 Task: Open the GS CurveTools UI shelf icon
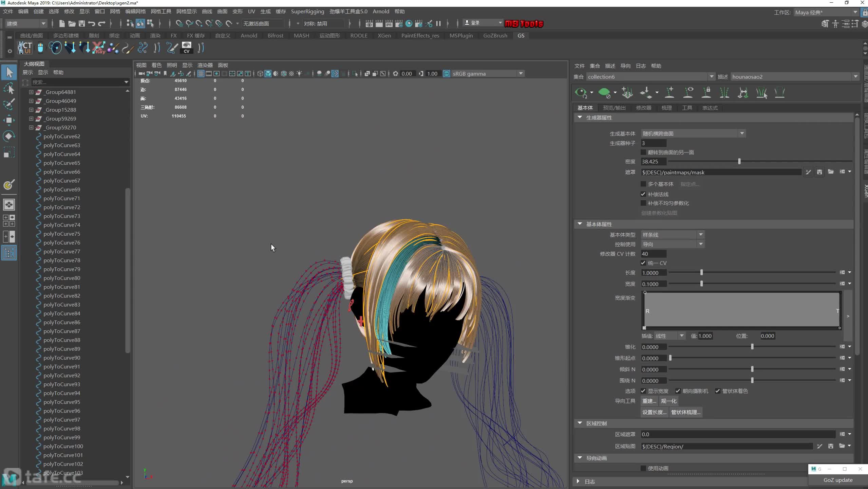pyautogui.click(x=25, y=48)
